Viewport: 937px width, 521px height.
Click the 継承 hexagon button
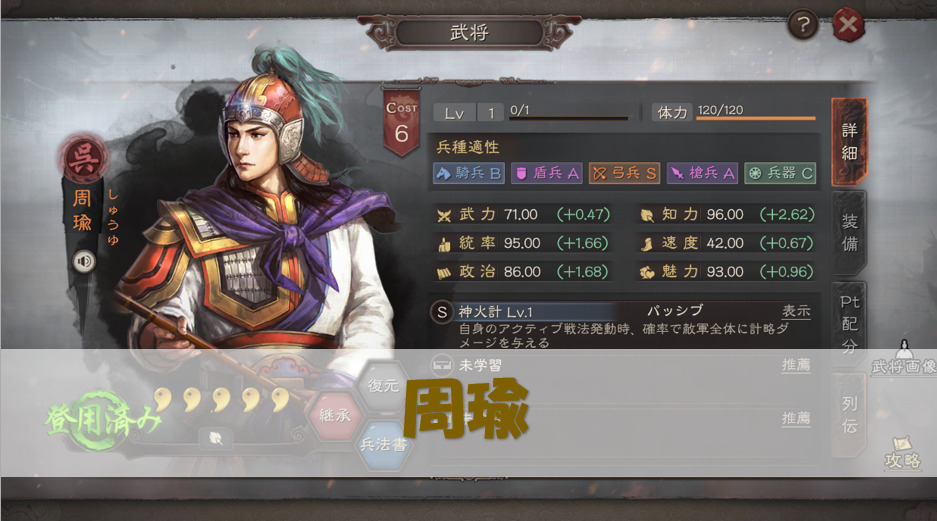coord(335,415)
